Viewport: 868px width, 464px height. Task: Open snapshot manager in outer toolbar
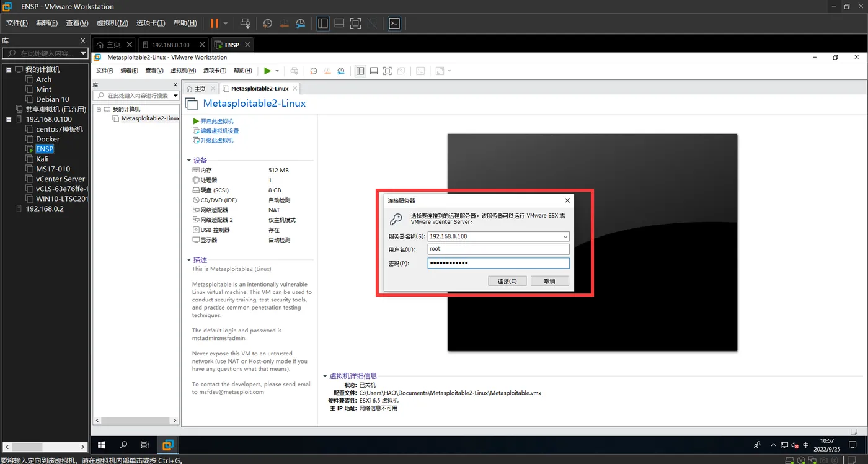[x=301, y=23]
